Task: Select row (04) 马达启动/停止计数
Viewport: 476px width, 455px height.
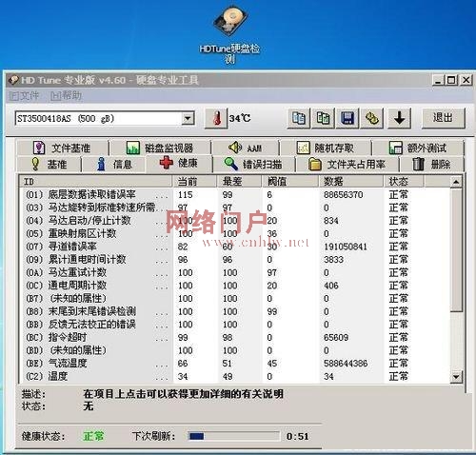Action: (x=235, y=221)
